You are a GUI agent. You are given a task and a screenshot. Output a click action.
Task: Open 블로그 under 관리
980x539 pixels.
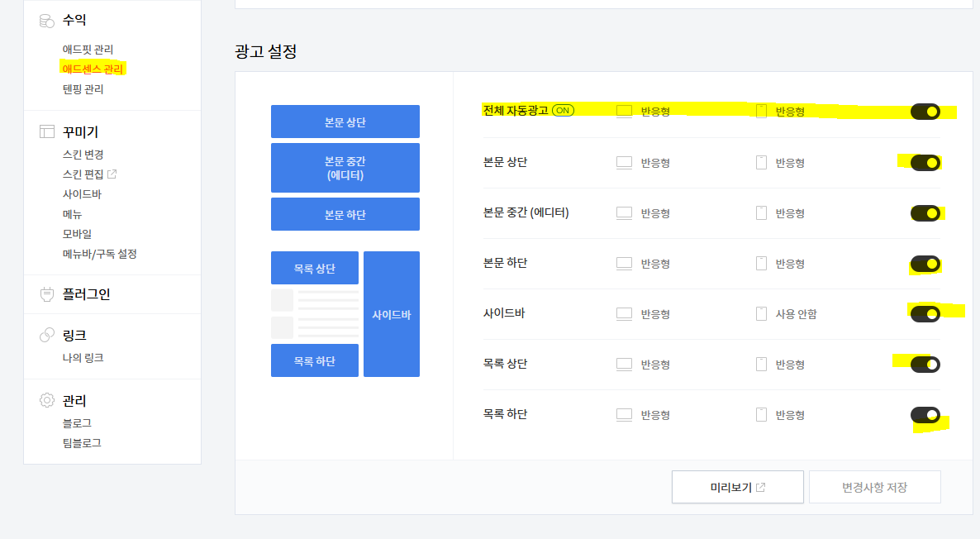[x=77, y=423]
